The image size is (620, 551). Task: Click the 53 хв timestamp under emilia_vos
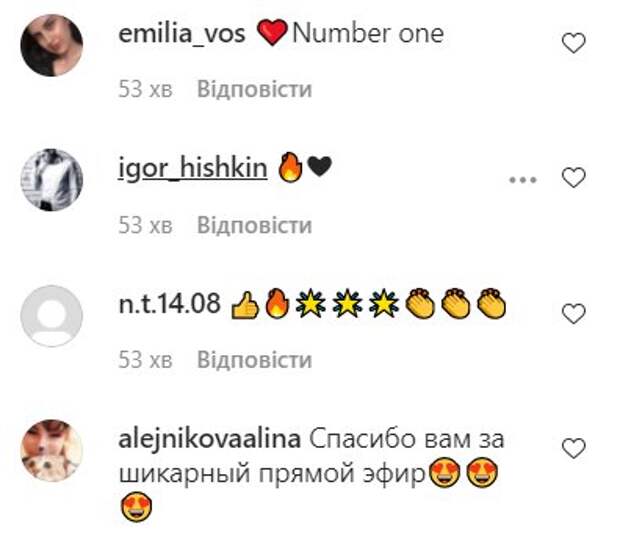[x=146, y=89]
